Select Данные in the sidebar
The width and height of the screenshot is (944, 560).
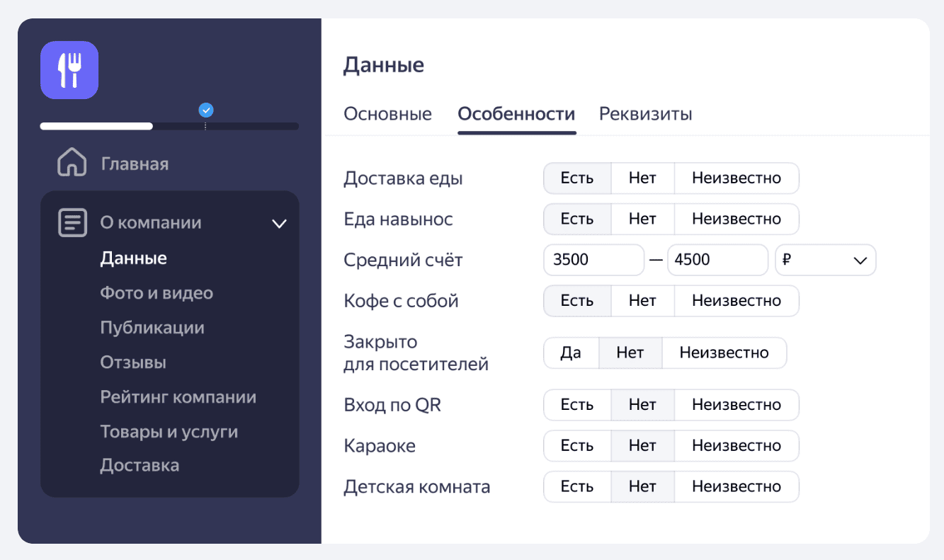tap(134, 258)
